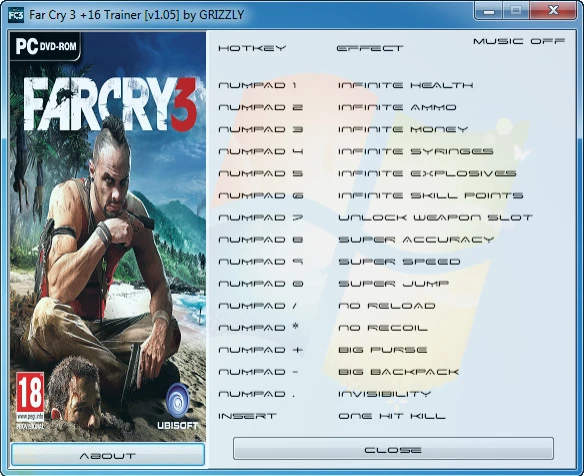This screenshot has width=584, height=476.
Task: Select the 'Infinite Explosives' text
Action: click(427, 173)
